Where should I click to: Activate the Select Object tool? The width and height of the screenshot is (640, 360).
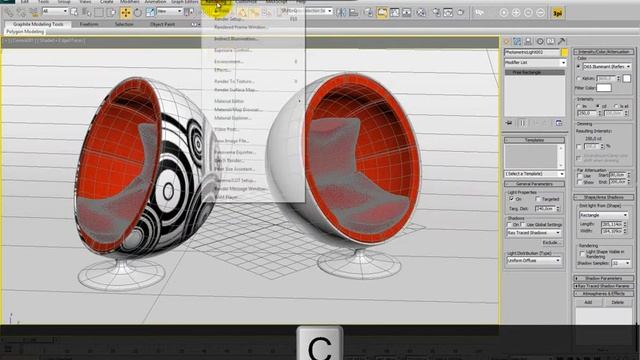point(74,13)
